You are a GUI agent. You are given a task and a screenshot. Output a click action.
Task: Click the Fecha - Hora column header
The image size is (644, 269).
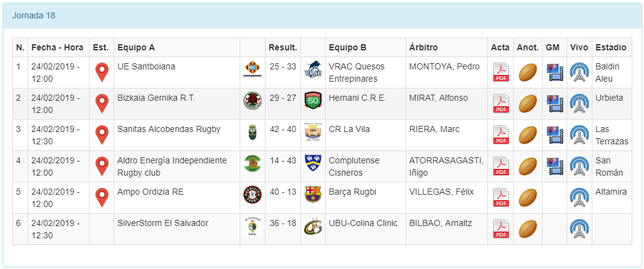pyautogui.click(x=57, y=47)
